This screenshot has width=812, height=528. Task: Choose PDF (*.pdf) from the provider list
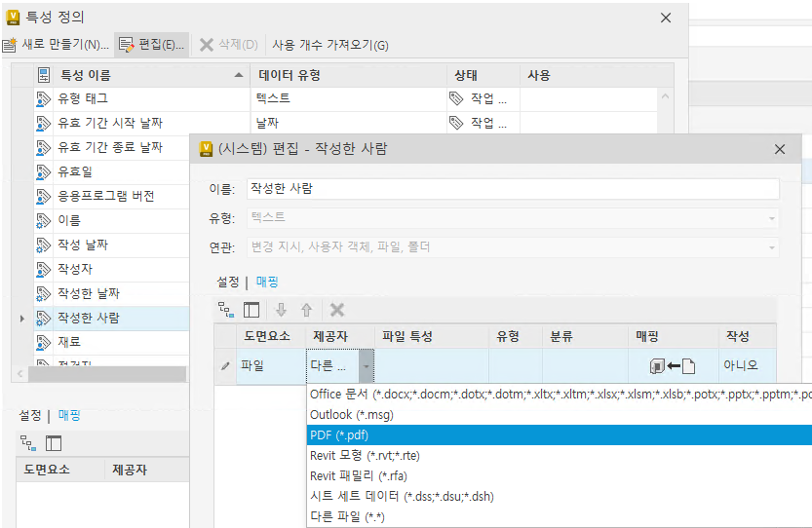(560, 434)
